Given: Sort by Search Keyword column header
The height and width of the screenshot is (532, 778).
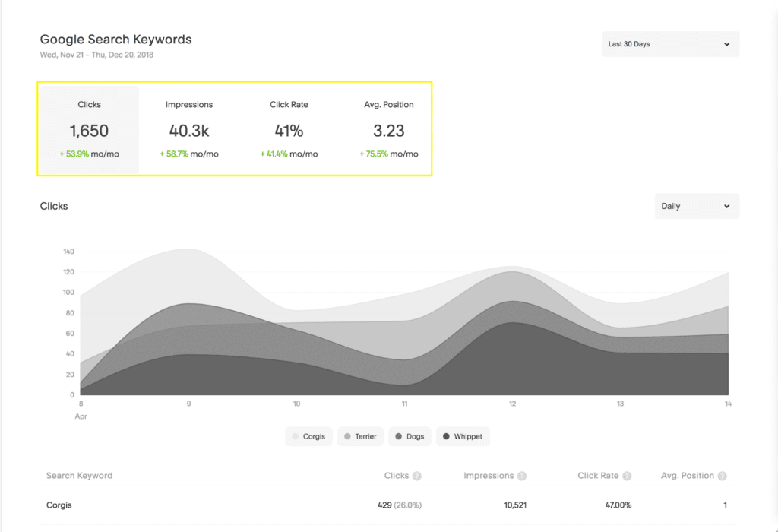Looking at the screenshot, I should [x=79, y=476].
